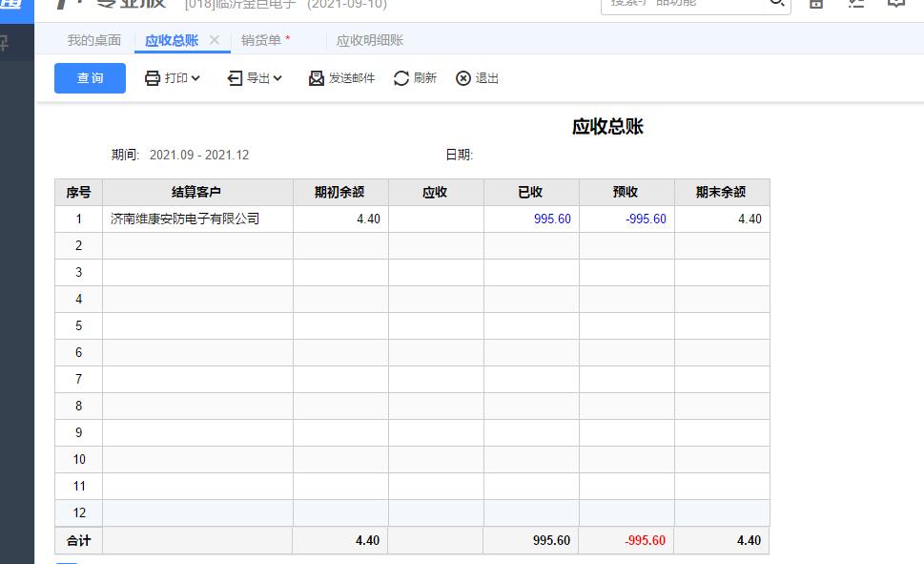Click the period text 2021.09 - 2021.12

[x=199, y=155]
